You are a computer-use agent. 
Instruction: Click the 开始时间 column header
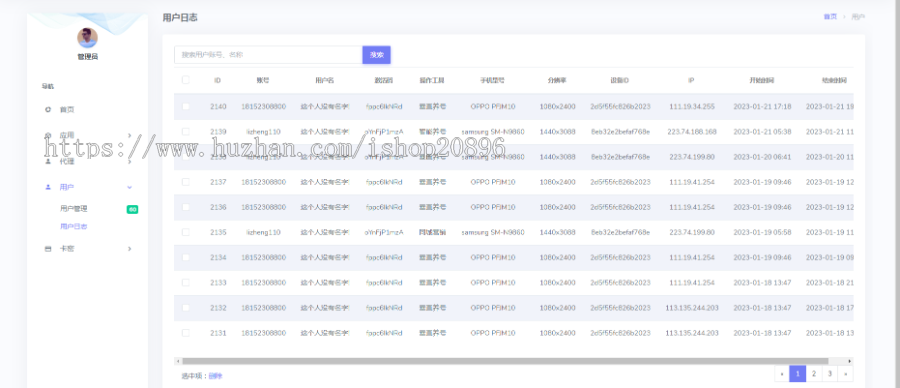pyautogui.click(x=762, y=80)
